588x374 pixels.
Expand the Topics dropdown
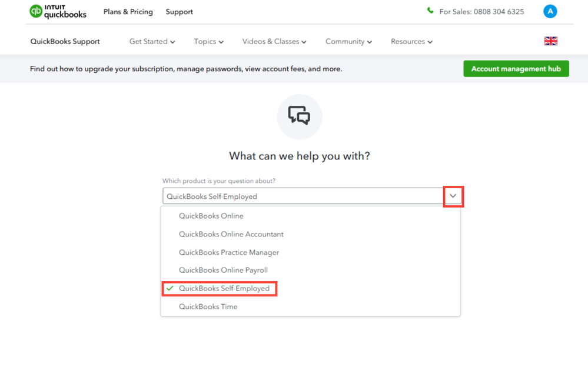point(208,42)
